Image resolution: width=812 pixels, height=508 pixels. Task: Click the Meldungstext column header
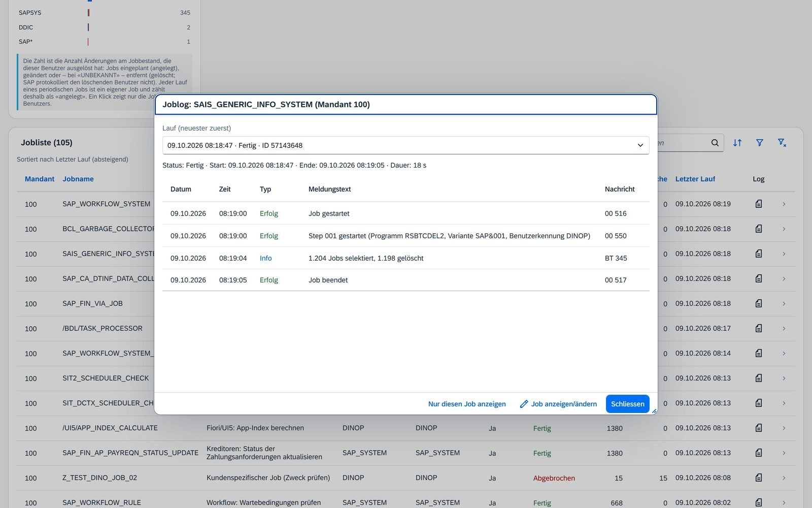[x=330, y=189]
